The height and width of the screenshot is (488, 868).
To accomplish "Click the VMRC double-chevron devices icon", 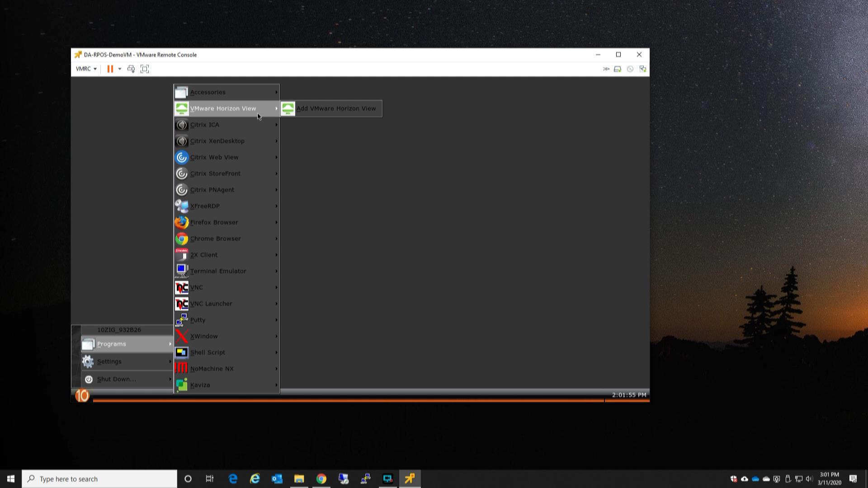I will coord(606,69).
